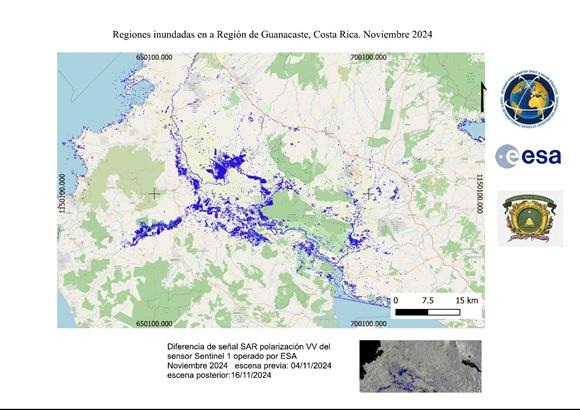The width and height of the screenshot is (580, 410).
Task: Click the white segment of the scale bar
Action: coord(444,312)
